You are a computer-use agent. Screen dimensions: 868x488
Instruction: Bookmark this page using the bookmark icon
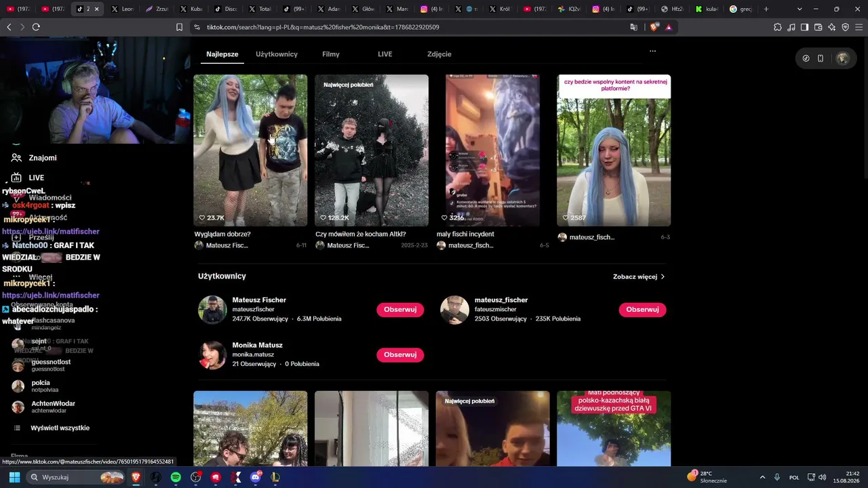coord(179,27)
